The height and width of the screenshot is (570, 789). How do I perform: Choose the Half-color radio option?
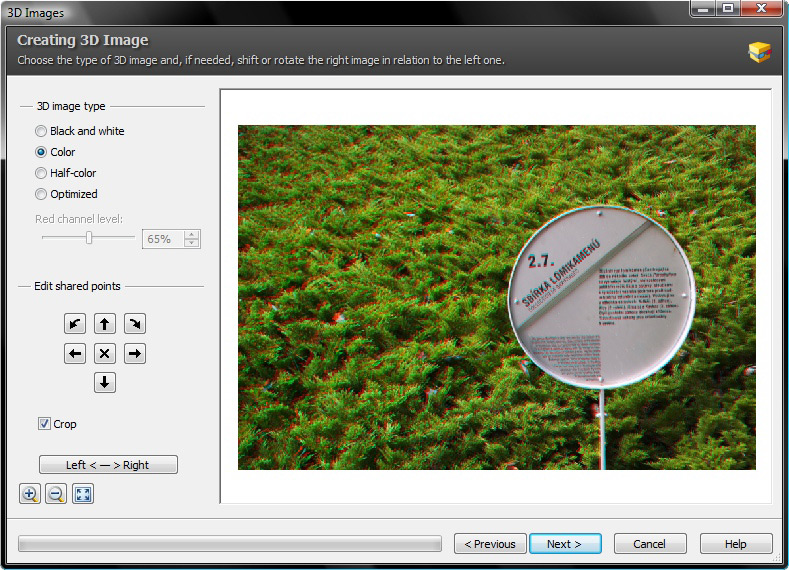point(41,173)
